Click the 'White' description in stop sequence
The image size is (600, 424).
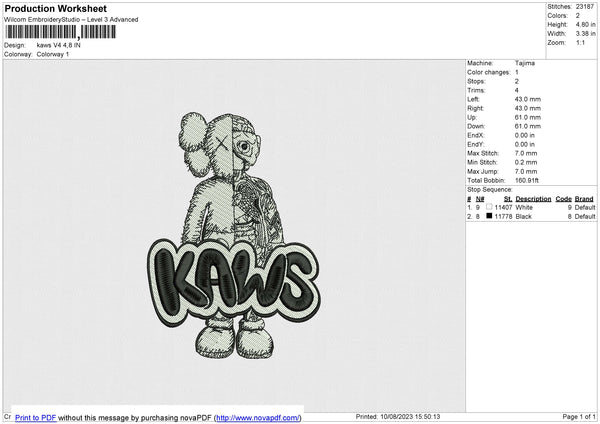click(x=524, y=207)
